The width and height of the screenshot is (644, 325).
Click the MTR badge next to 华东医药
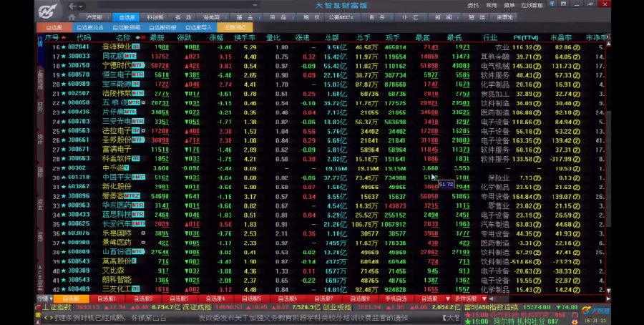pyautogui.click(x=137, y=205)
